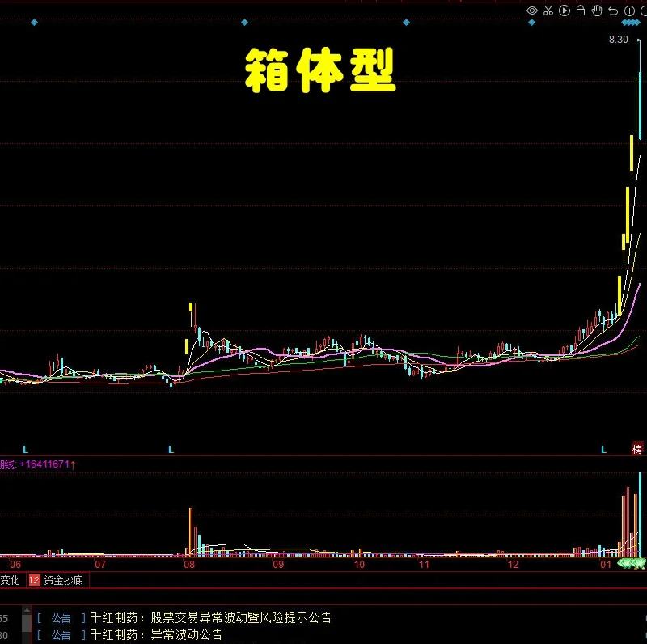Zoom in with the plus circle icon

pyautogui.click(x=629, y=11)
